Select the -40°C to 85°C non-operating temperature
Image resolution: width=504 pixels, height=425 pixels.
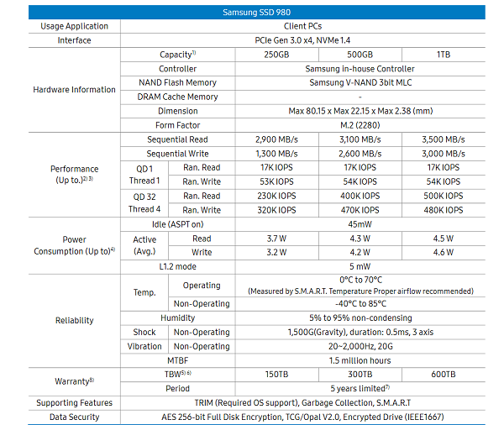point(360,304)
